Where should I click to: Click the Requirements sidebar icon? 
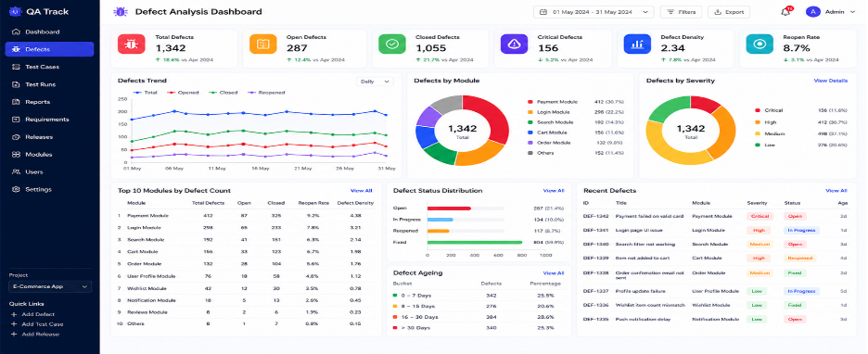pos(16,120)
